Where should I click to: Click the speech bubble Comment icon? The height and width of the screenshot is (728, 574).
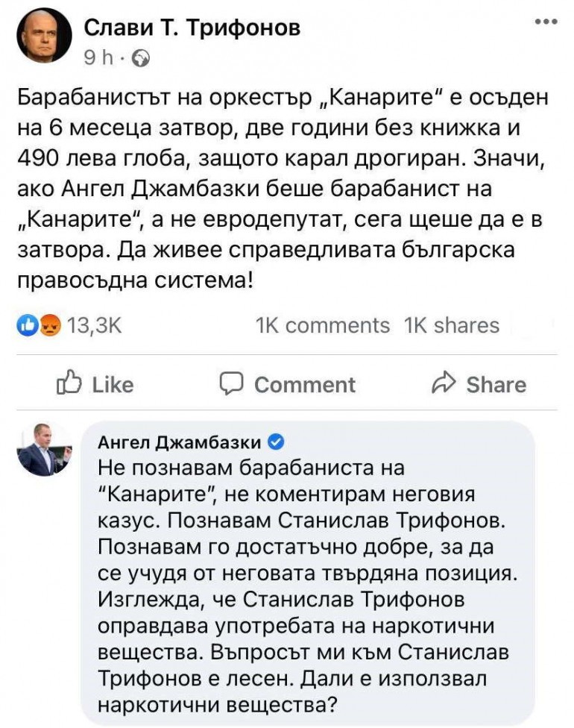point(233,383)
